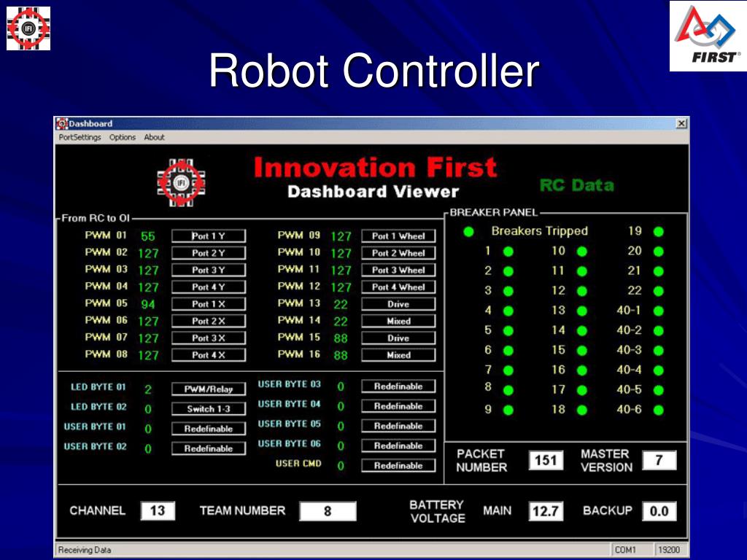
Task: Click the IFI logo at slide top-left
Action: point(28,28)
